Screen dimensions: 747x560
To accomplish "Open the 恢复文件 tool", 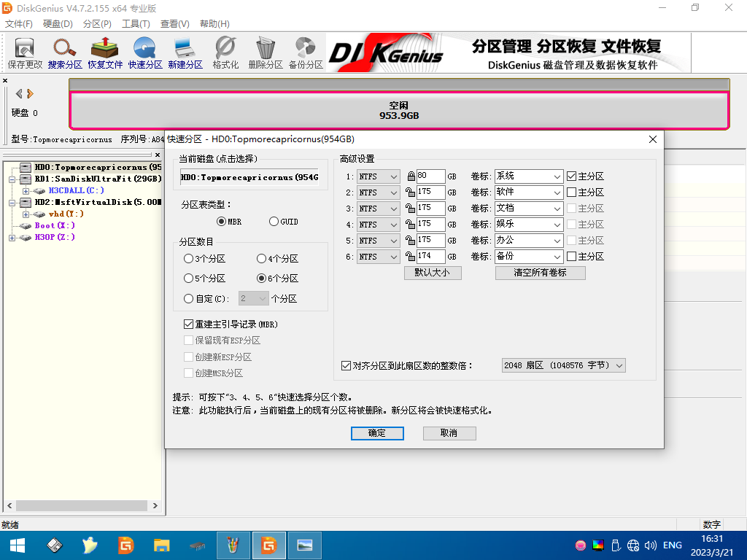I will click(x=105, y=53).
